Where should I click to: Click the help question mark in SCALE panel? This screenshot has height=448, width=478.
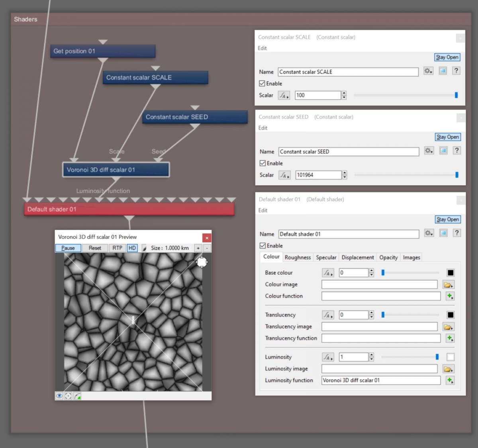[x=456, y=70]
